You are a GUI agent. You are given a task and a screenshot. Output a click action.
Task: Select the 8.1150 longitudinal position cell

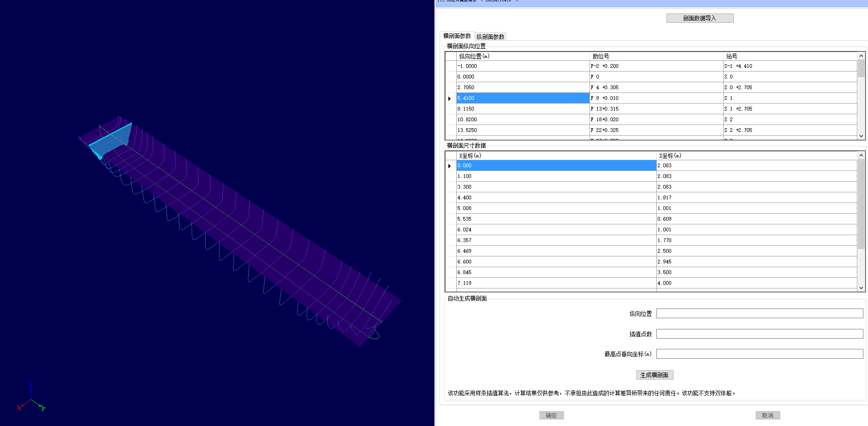tap(522, 109)
